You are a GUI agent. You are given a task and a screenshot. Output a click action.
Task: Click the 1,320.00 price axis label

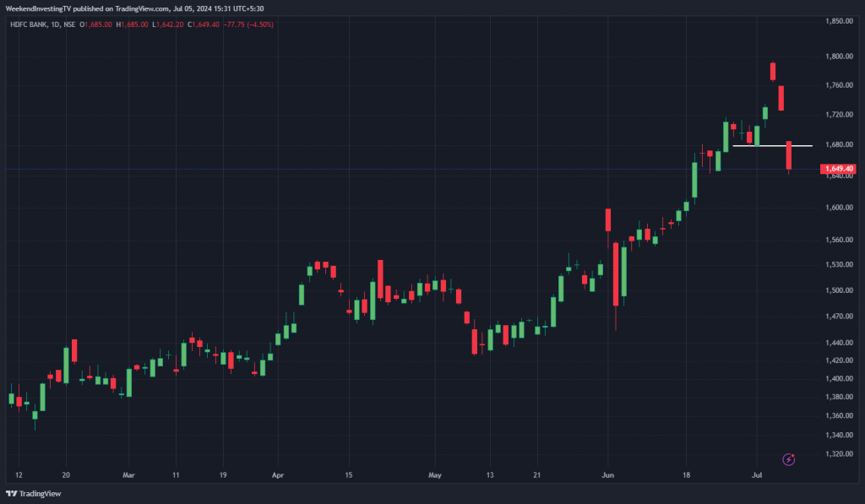pos(839,454)
